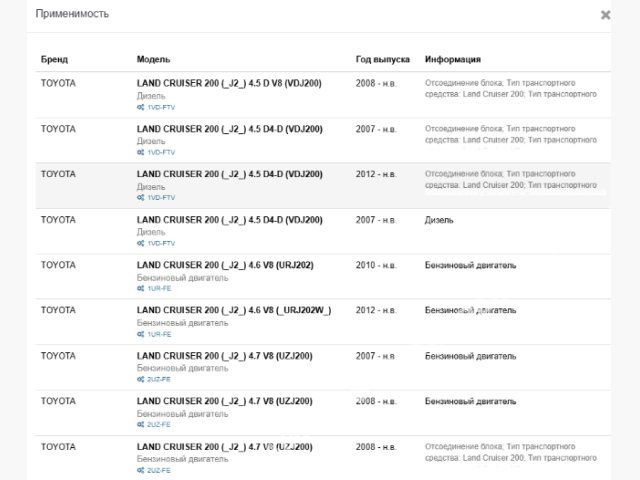Select Land Cruiser 200 4.6 V8 (URJ202) model
640x480 pixels.
[x=225, y=265]
